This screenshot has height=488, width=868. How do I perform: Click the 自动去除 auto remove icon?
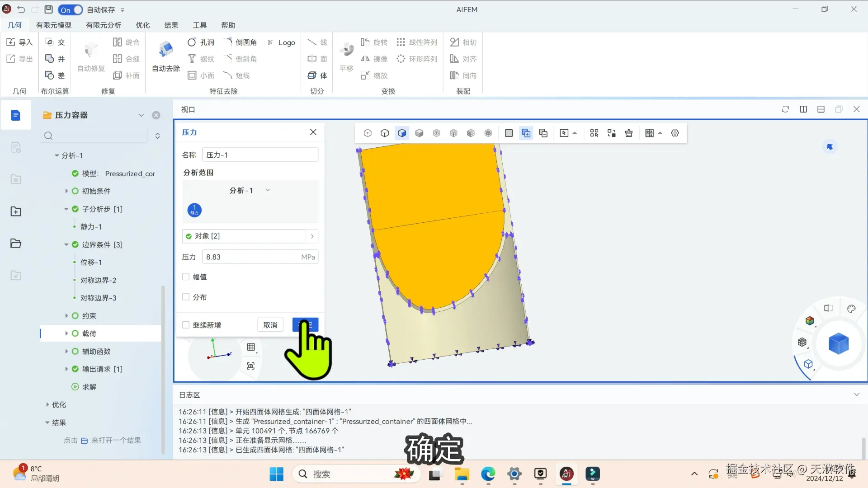coord(166,50)
